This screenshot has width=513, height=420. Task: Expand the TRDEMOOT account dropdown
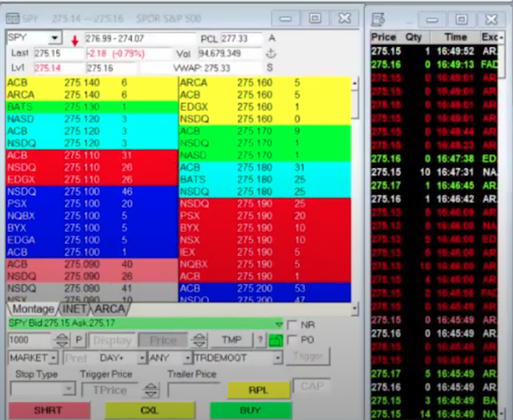[x=278, y=358]
